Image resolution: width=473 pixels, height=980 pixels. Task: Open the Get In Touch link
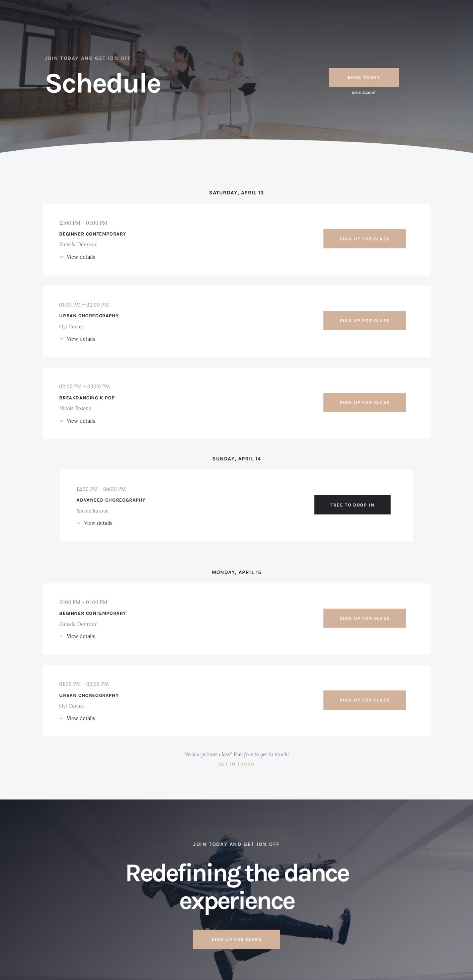236,764
